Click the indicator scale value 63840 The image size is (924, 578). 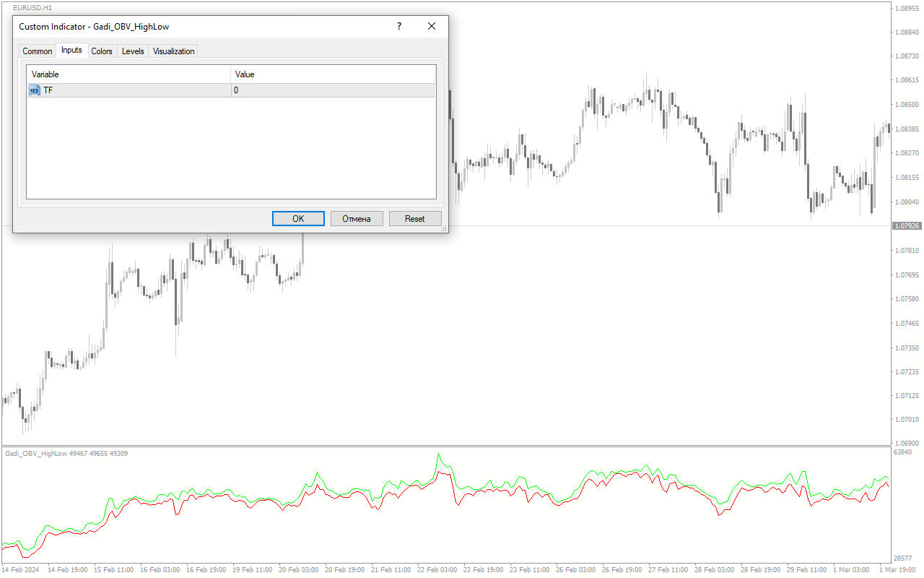[x=903, y=452]
